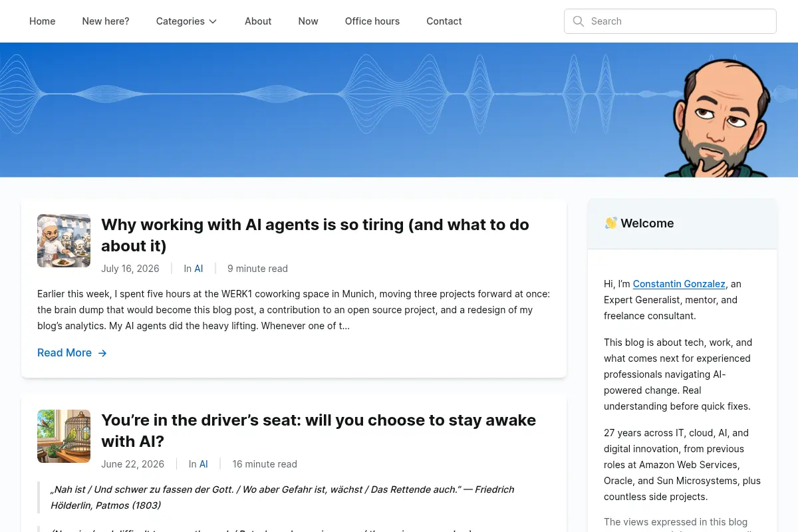Viewport: 798px width, 532px height.
Task: Open the 'You're in the driver's seat' post title
Action: [319, 430]
